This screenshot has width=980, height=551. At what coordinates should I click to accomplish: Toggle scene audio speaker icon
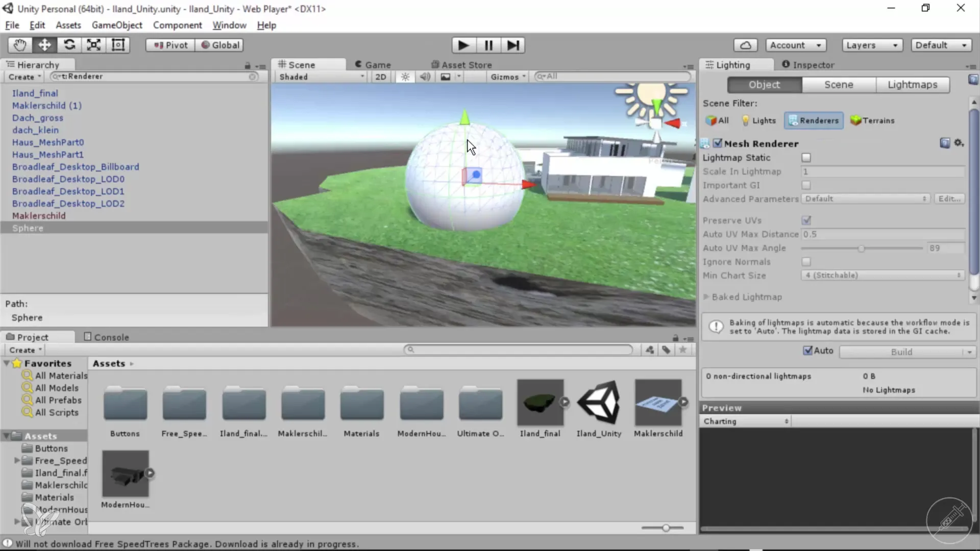point(425,77)
